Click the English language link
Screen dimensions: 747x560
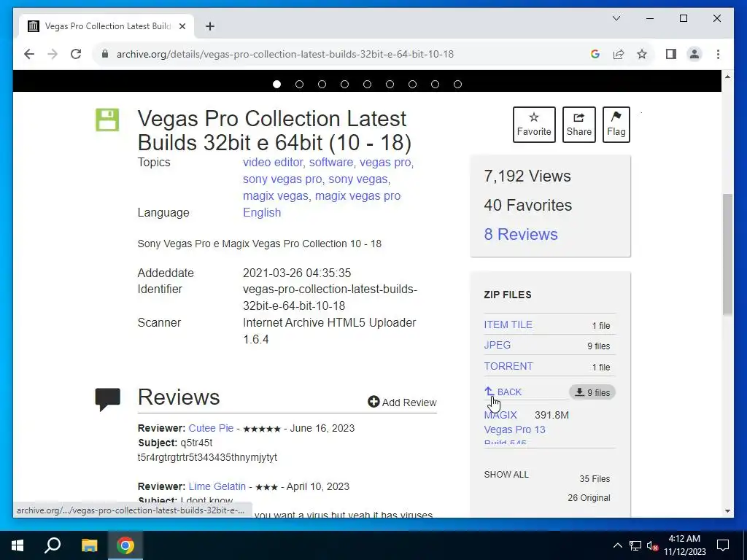262,212
